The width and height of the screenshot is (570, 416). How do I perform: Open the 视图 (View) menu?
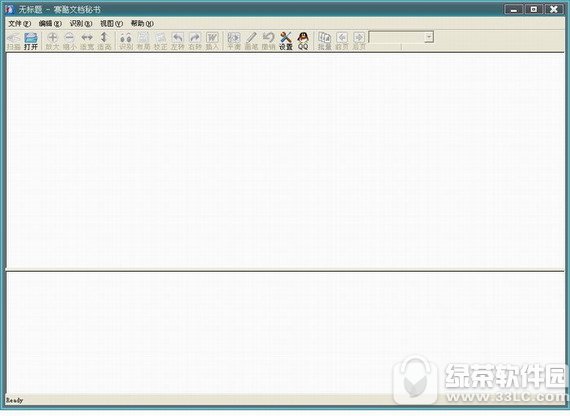coord(111,24)
